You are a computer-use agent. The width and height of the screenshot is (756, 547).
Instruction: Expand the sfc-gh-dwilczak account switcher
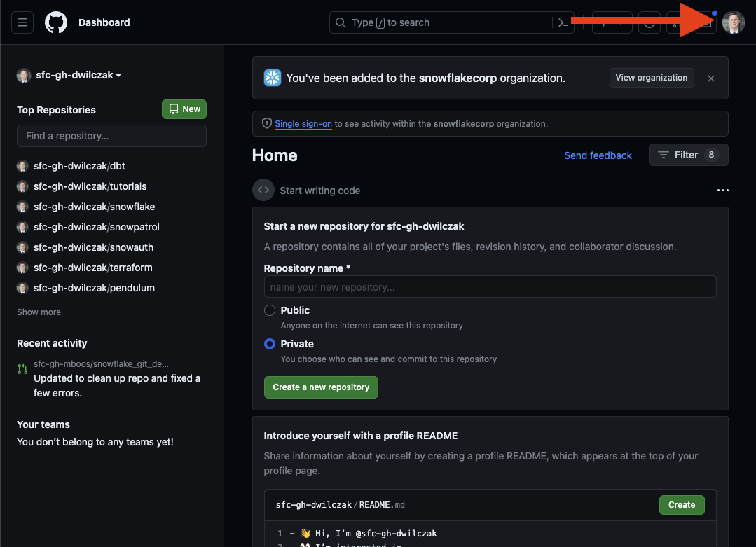[x=69, y=76]
